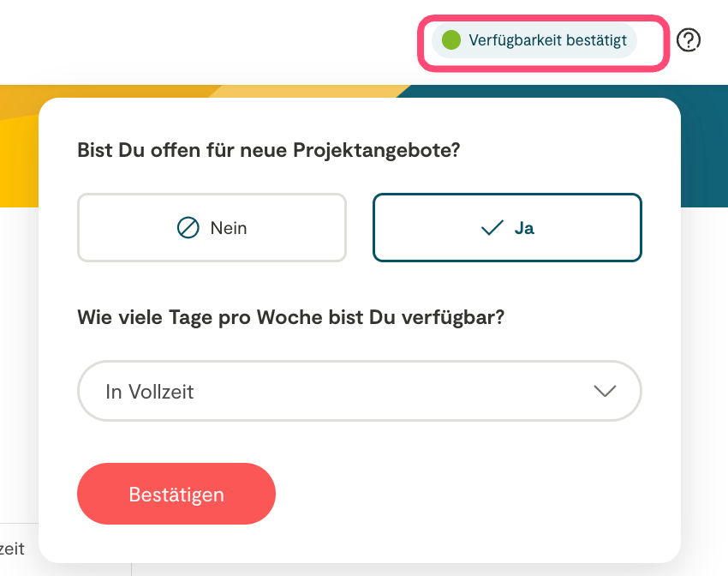Open the "In Vollzeit" availability dropdown
Screen dimensions: 728x576
click(x=359, y=391)
